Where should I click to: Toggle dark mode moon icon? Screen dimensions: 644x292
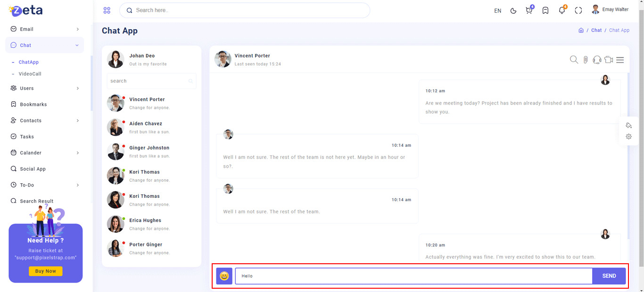point(513,10)
